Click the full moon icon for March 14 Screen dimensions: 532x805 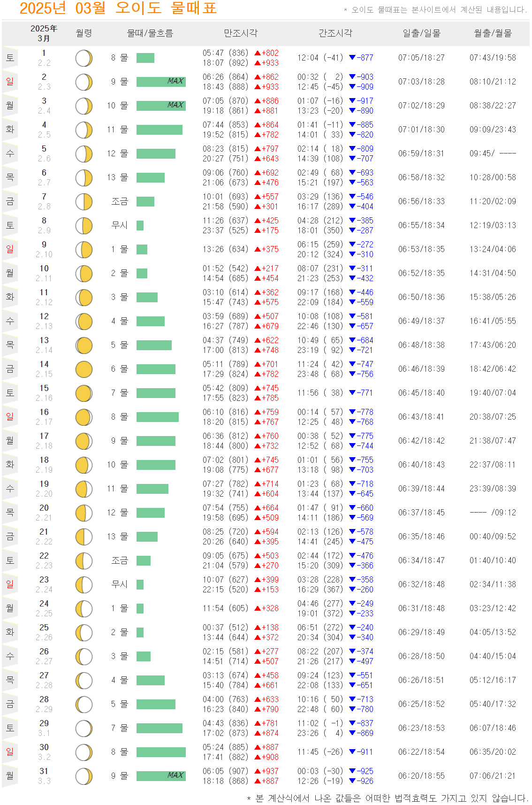[x=84, y=369]
